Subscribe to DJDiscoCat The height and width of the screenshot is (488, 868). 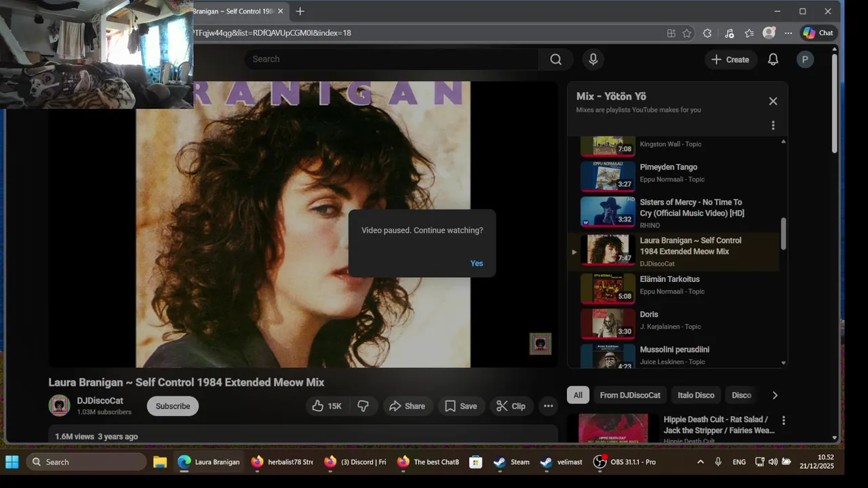click(173, 406)
